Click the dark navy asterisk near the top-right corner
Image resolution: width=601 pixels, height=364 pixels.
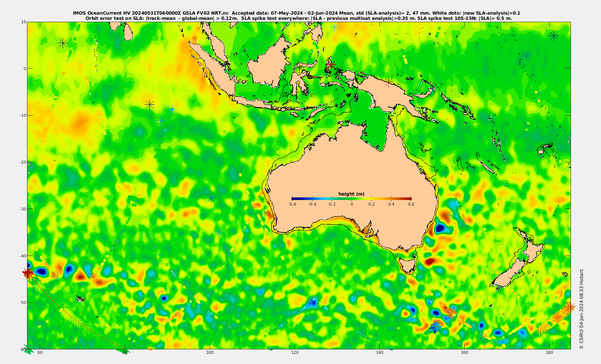[x=554, y=36]
